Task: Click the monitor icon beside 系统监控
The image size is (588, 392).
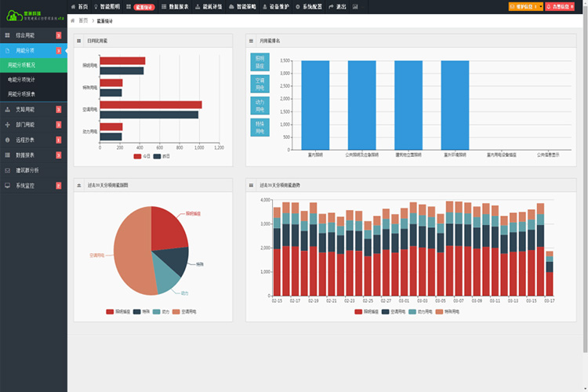Action: point(7,186)
